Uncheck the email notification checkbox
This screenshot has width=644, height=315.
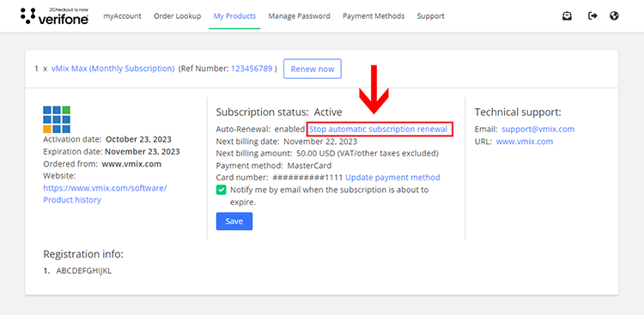click(x=222, y=190)
